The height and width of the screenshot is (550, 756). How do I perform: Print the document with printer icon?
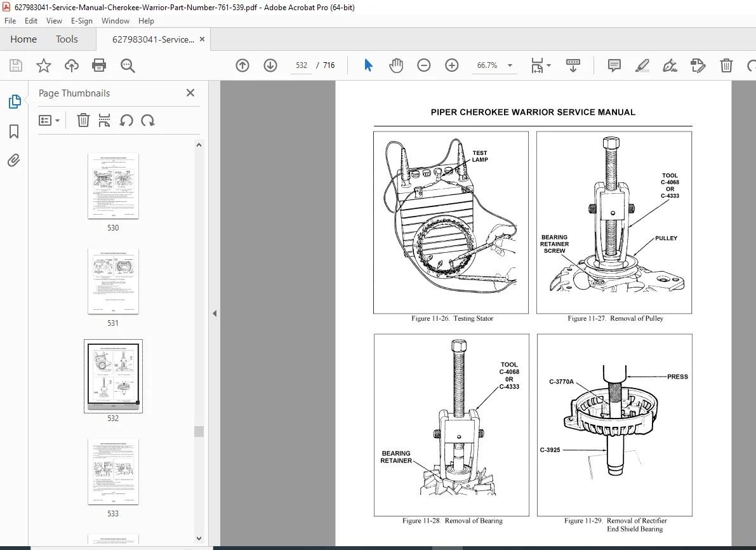(99, 65)
